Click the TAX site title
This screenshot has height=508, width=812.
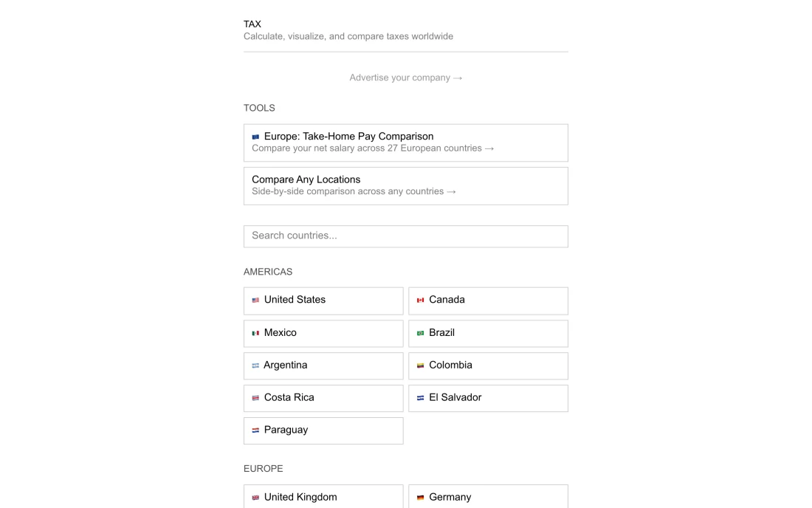point(252,24)
